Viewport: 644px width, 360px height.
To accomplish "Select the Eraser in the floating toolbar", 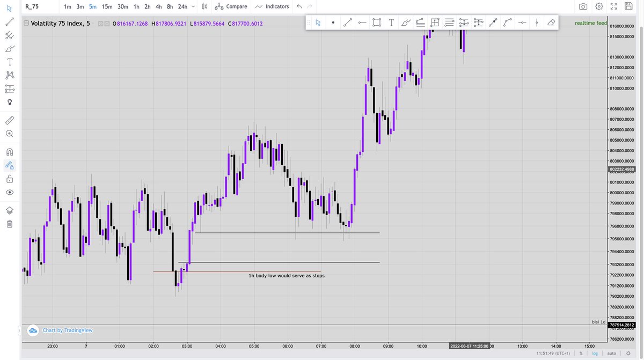I will (x=551, y=23).
